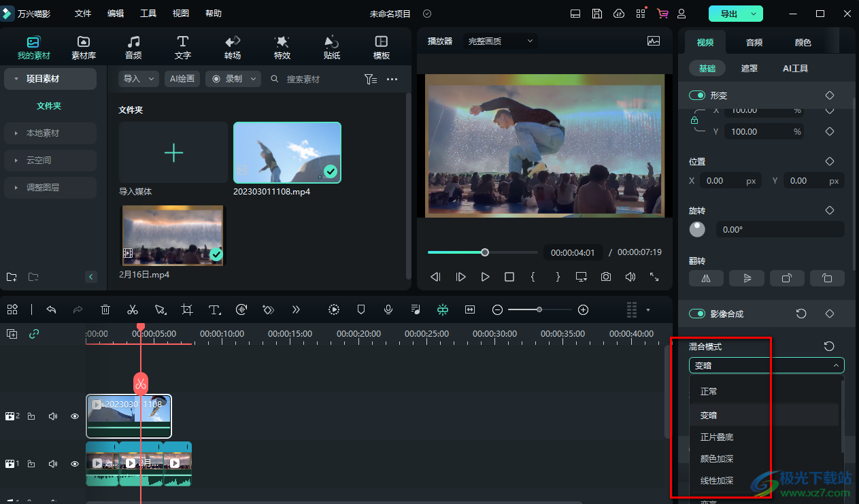Viewport: 859px width, 504px height.
Task: Click the keyframe diamond tool in timeline toolbar
Action: tap(268, 309)
